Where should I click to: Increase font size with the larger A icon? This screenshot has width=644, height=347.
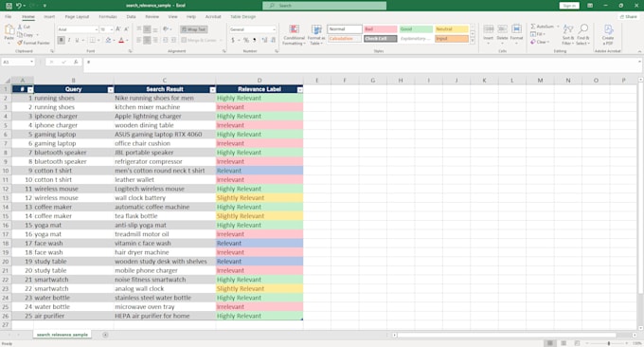118,29
